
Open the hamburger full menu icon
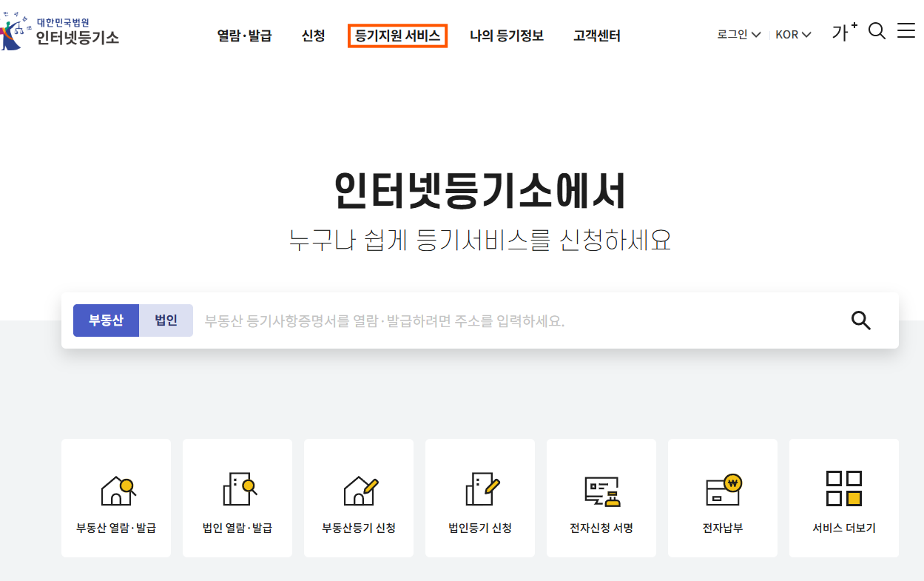pos(906,30)
